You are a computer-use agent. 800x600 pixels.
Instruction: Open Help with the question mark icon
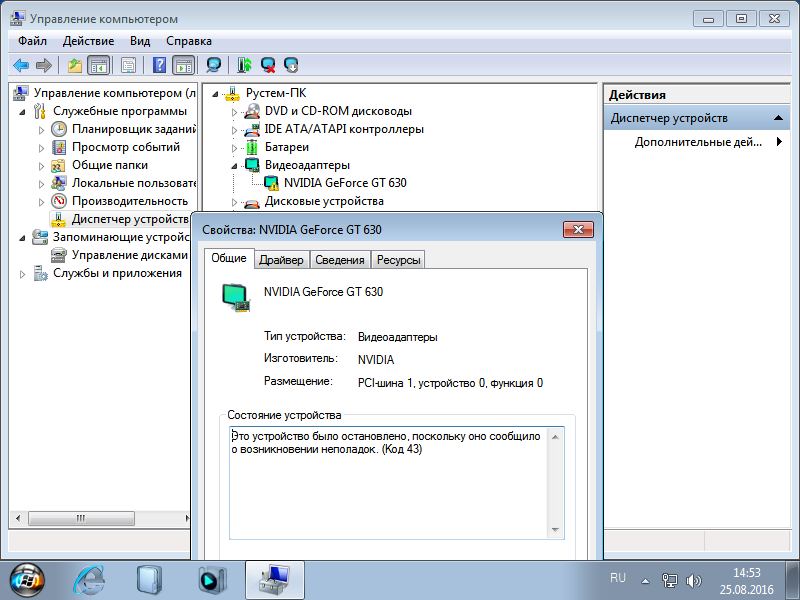coord(159,65)
